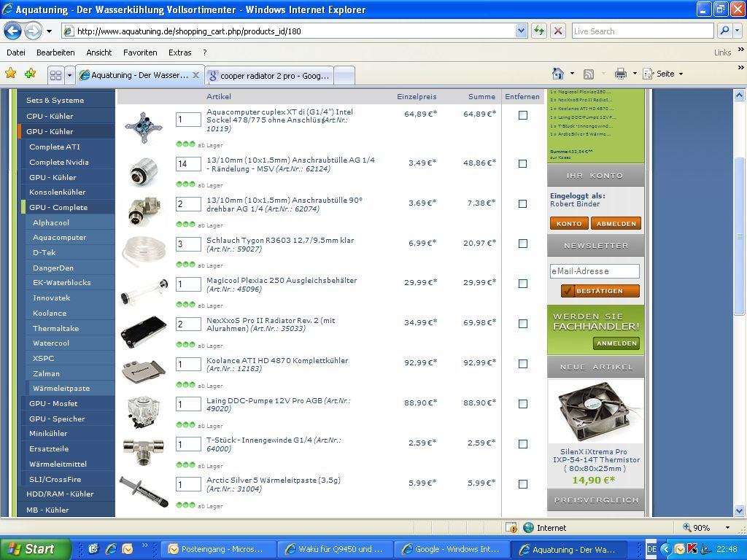Switch to Waku für Q9450 taskbar window
Image resolution: width=747 pixels, height=560 pixels.
pyautogui.click(x=336, y=550)
